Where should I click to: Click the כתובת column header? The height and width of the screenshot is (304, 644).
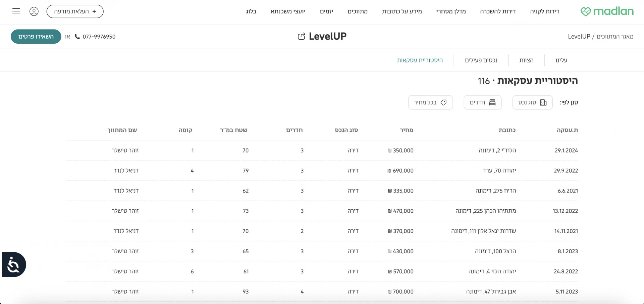[507, 130]
